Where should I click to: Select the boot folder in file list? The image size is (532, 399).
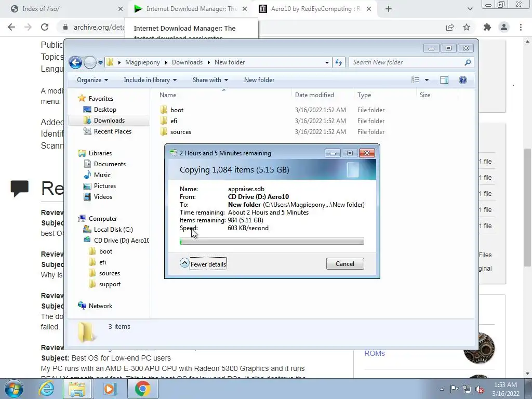(177, 110)
